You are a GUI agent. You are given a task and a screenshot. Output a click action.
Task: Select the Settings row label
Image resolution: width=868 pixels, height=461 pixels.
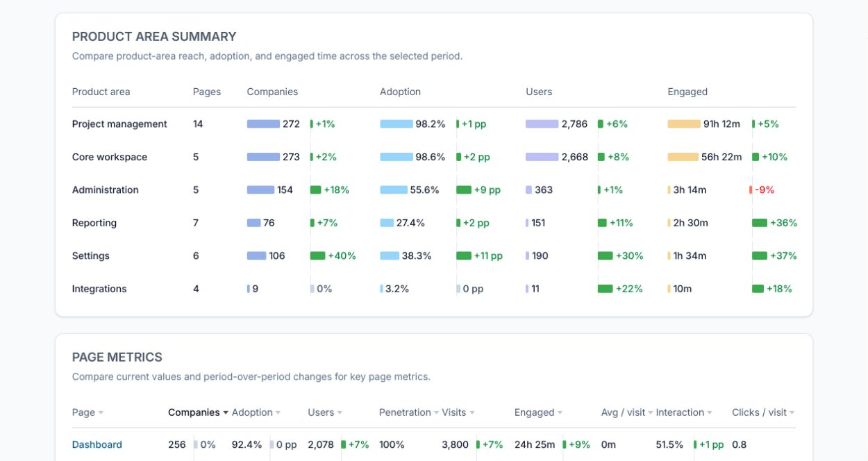91,256
